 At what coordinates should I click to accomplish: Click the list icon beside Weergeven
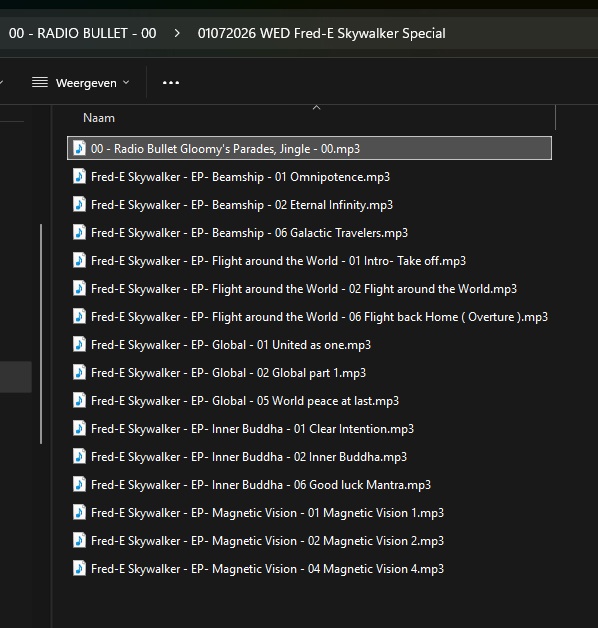tap(40, 83)
